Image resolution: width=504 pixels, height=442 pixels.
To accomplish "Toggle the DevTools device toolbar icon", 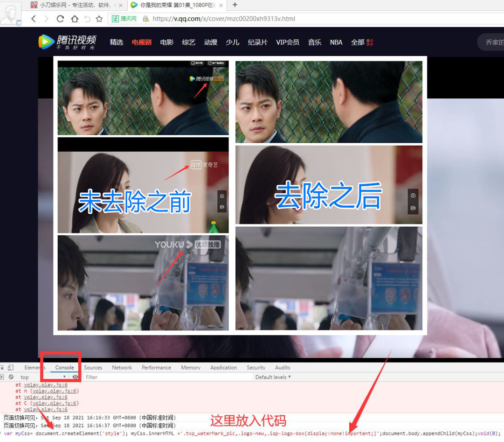I will [11, 367].
